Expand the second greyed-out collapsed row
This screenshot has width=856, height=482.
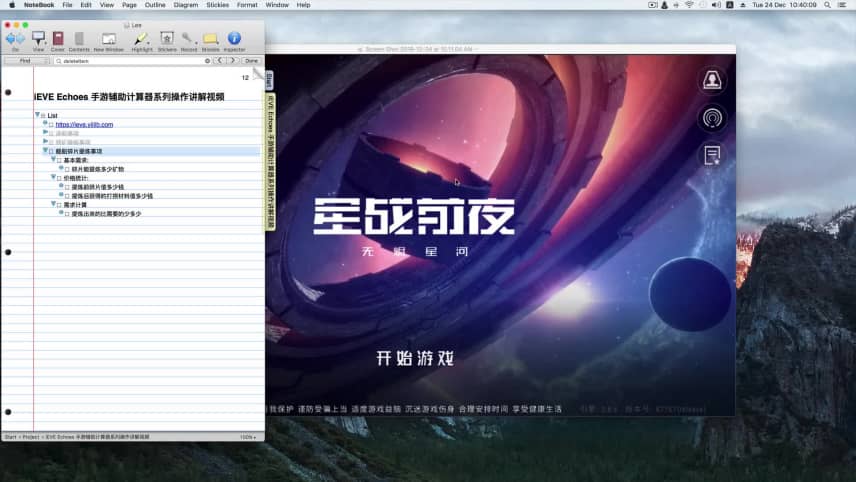pos(45,141)
